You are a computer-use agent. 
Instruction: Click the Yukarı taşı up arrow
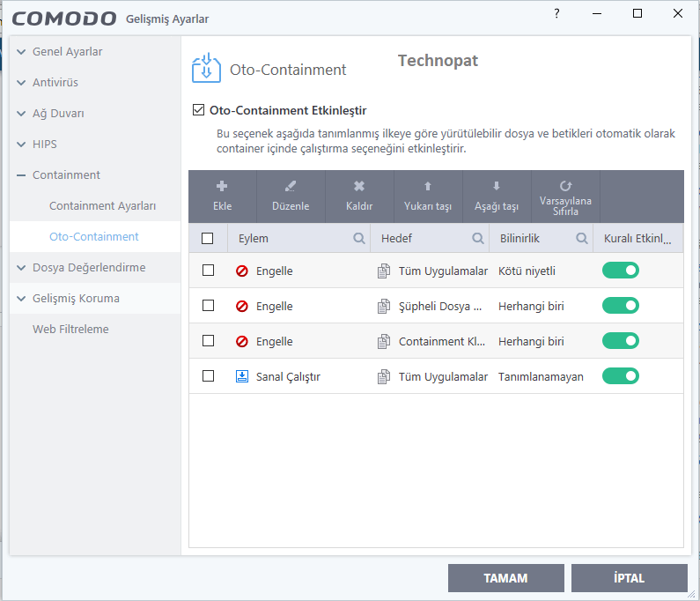(x=428, y=187)
